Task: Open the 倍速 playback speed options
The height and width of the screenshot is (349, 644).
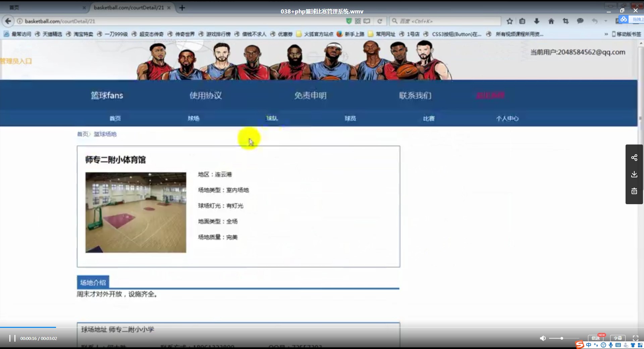Action: coord(596,338)
